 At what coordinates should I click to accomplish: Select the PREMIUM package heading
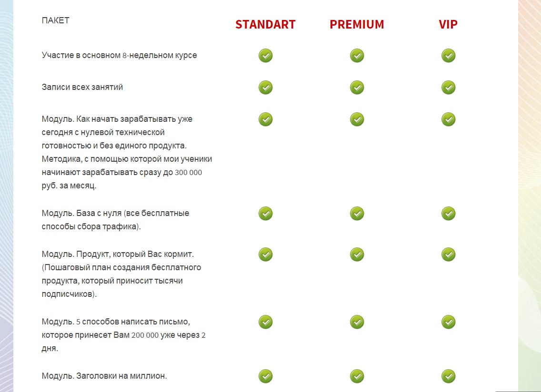357,25
